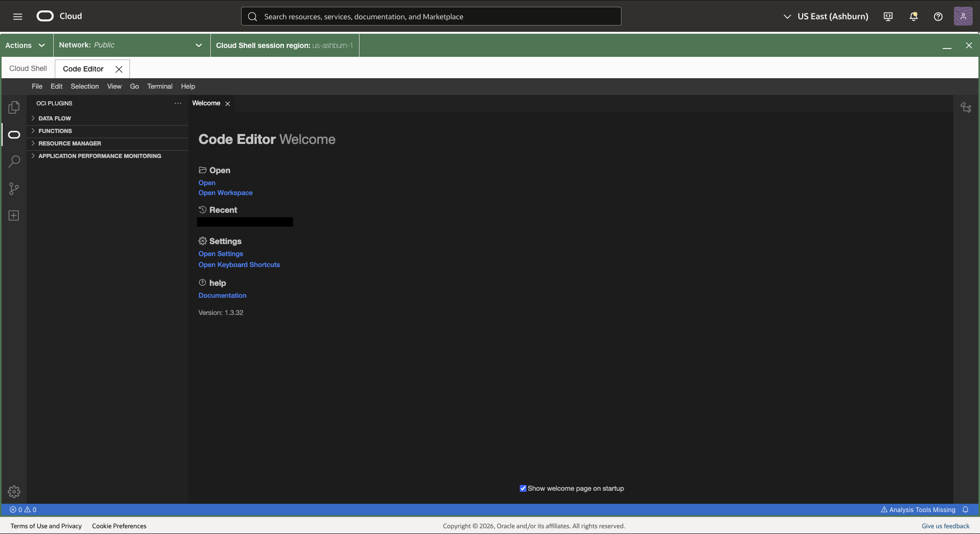Minimize the Cloud Shell panel

[x=947, y=46]
